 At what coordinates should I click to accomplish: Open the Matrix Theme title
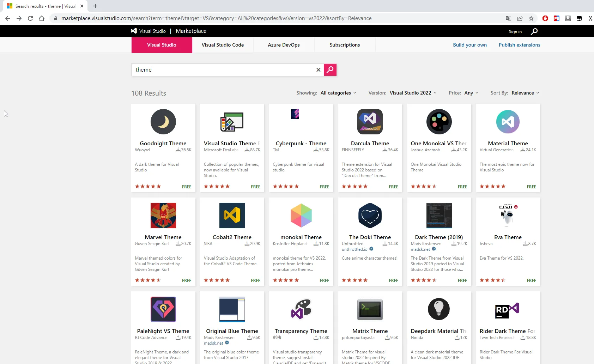[x=370, y=331]
